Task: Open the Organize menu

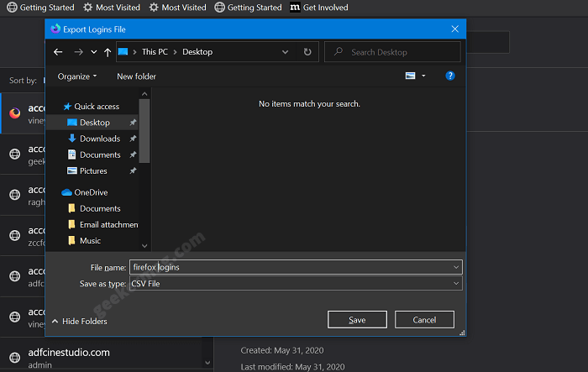Action: click(77, 76)
